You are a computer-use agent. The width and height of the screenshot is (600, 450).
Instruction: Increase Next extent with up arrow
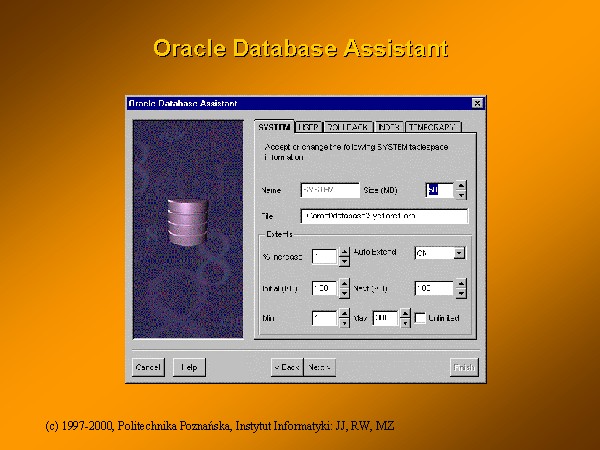[461, 284]
